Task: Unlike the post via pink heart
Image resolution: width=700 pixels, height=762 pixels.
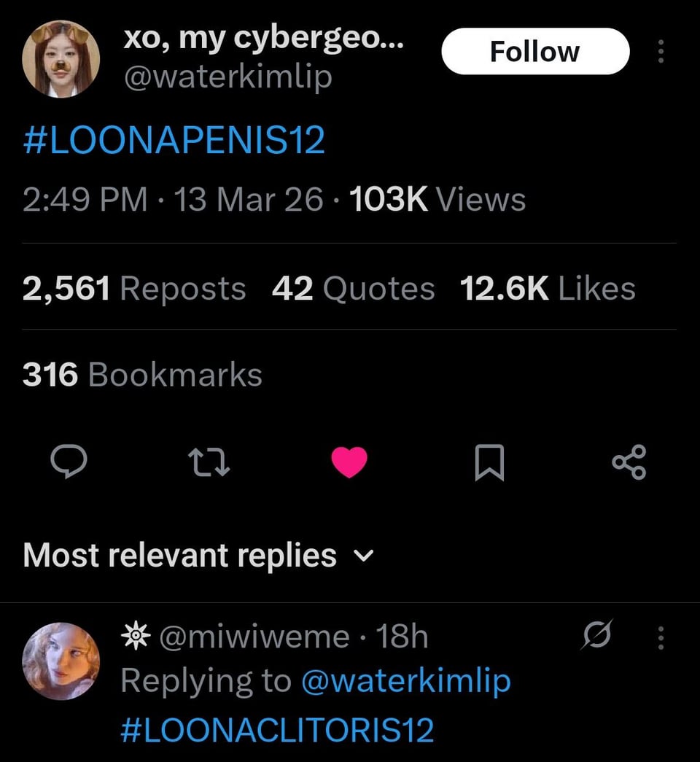Action: pos(349,463)
